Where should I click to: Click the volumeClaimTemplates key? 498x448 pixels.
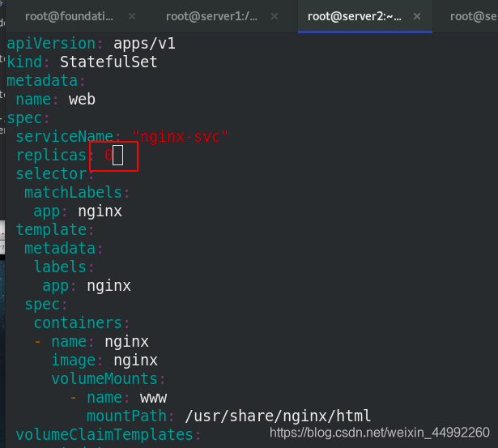(104, 435)
